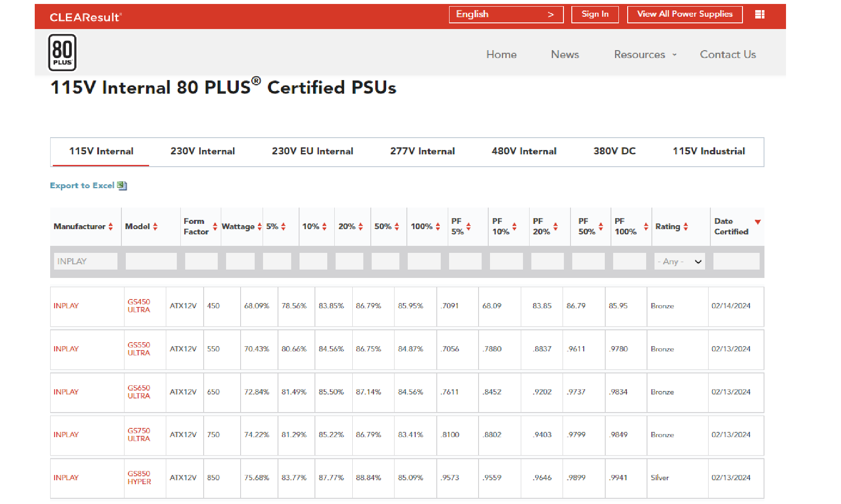Click the Sign In button
This screenshot has height=504, width=841.
pos(595,15)
